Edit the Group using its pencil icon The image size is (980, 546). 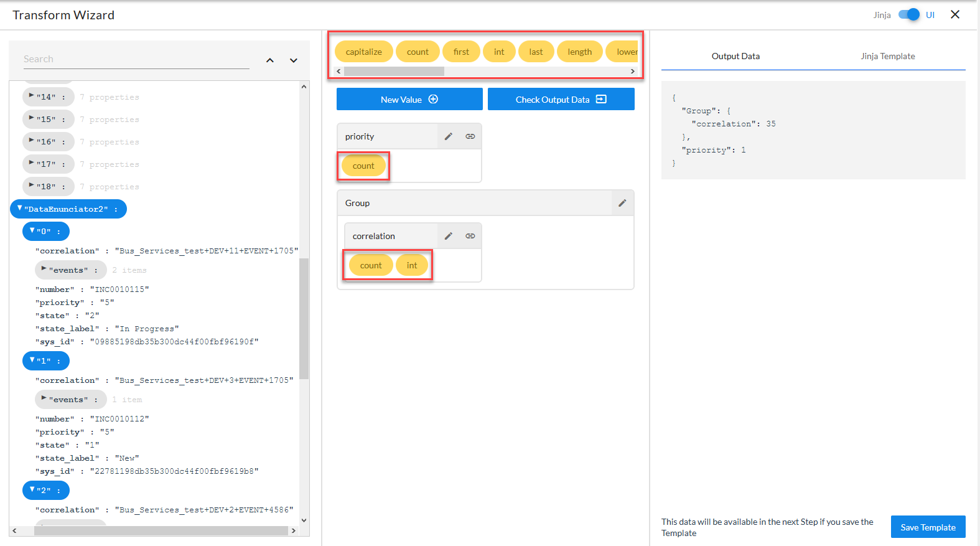point(622,203)
